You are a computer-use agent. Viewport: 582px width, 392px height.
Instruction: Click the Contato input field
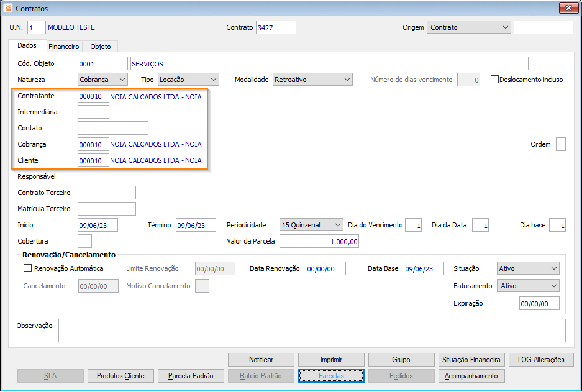(x=113, y=128)
